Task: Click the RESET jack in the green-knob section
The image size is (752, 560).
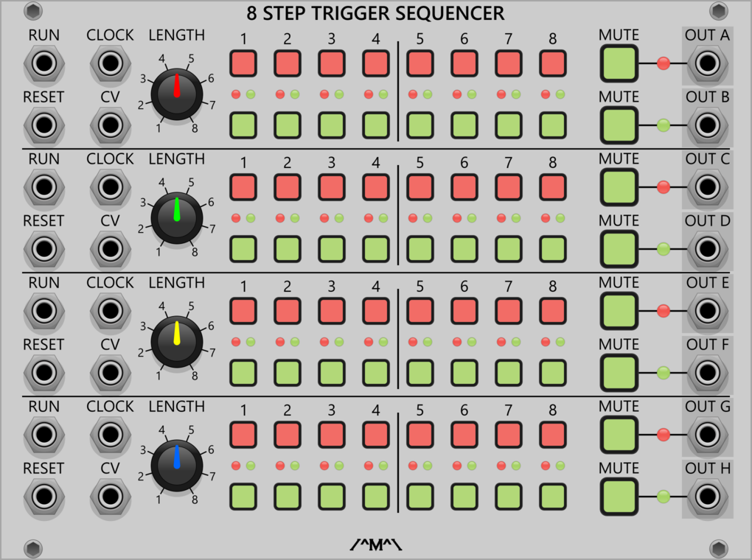Action: (x=43, y=249)
